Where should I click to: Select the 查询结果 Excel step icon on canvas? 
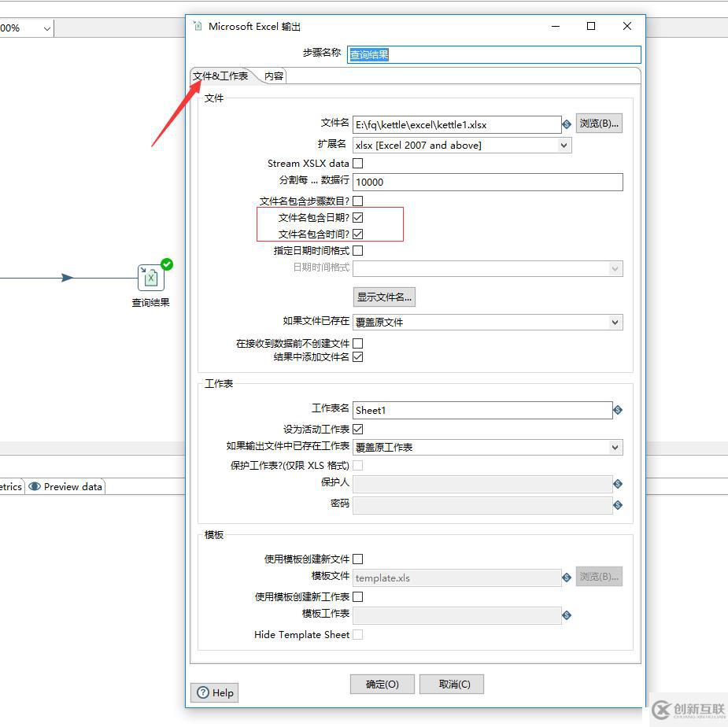click(151, 278)
